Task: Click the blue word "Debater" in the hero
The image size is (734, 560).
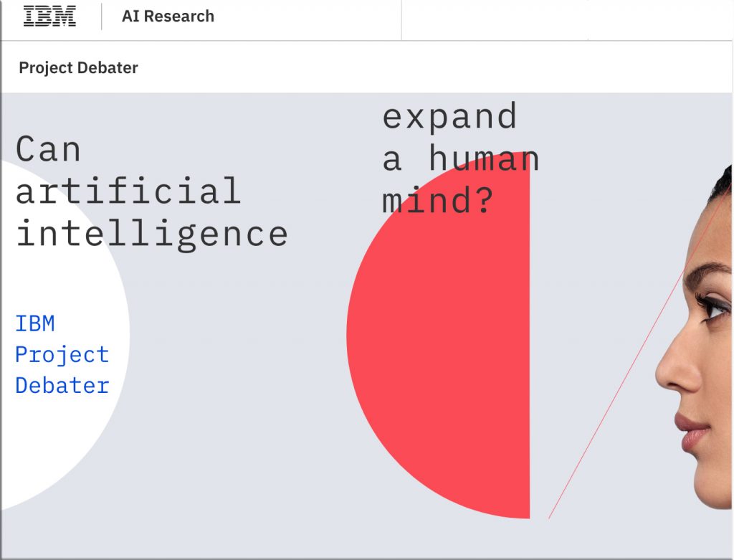Action: pos(62,386)
